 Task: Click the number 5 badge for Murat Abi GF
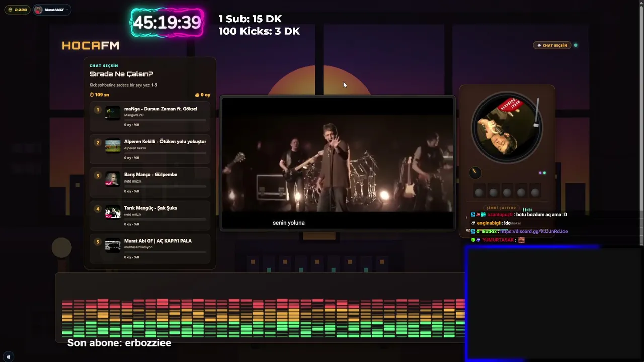[x=98, y=242]
